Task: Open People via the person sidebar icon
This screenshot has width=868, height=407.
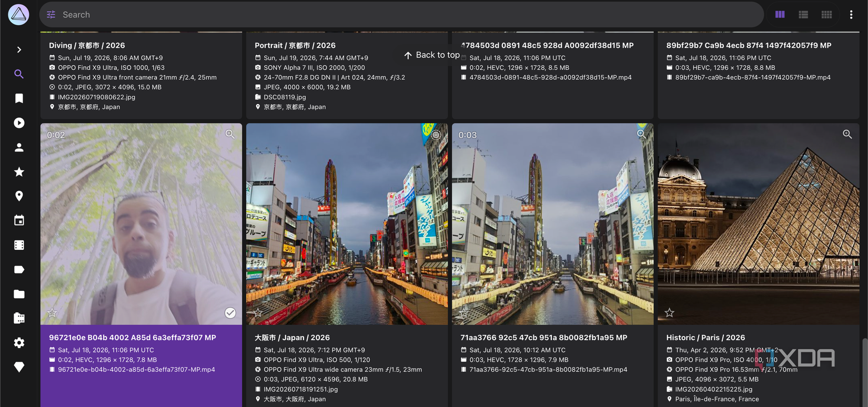Action: coord(19,147)
